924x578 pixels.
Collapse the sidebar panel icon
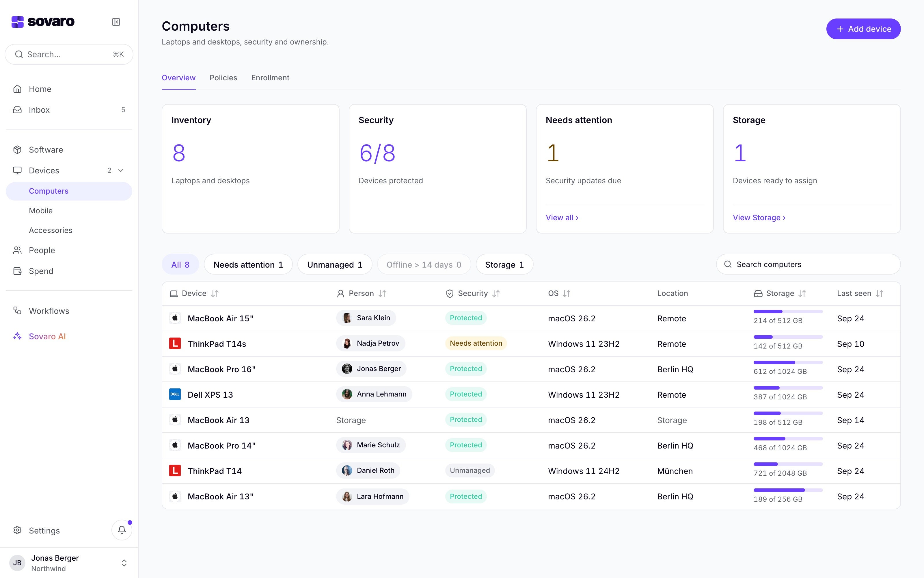pyautogui.click(x=116, y=22)
